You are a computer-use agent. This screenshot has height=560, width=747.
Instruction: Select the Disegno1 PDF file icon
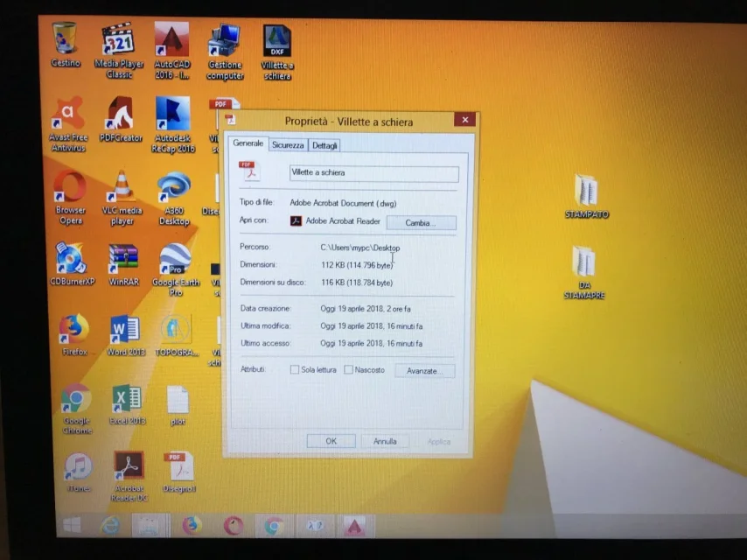click(x=179, y=472)
